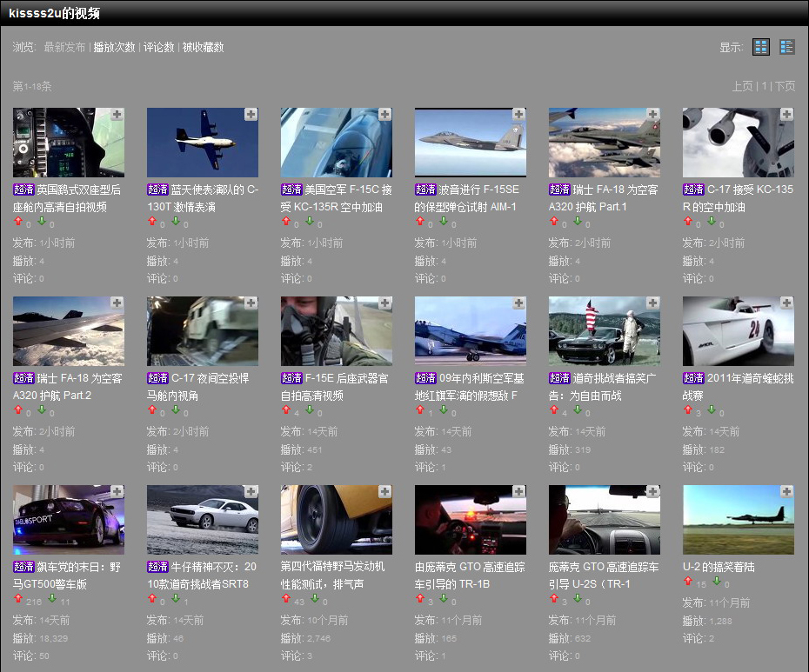Click plus icon on U-2的搞笑着陆 thumbnail

point(786,492)
